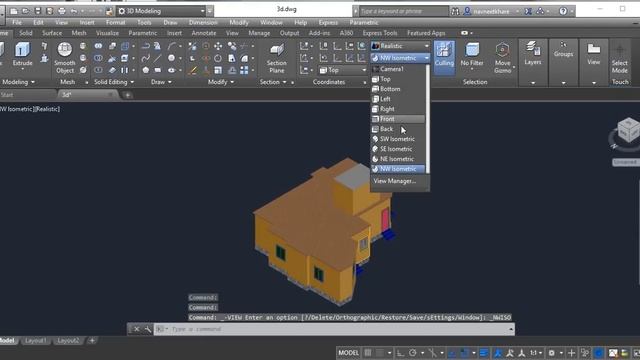The width and height of the screenshot is (640, 360).
Task: Toggle isometric drafting in the status bar
Action: [432, 353]
